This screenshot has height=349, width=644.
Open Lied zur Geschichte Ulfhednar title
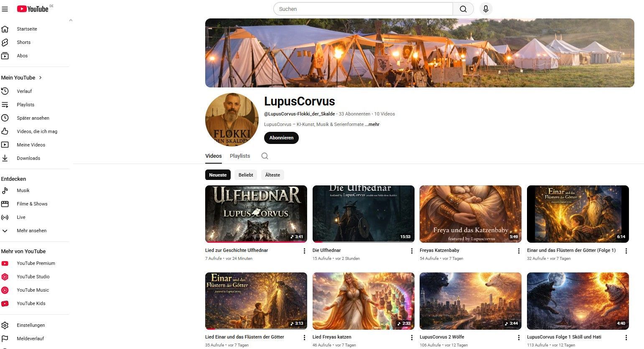click(x=237, y=250)
